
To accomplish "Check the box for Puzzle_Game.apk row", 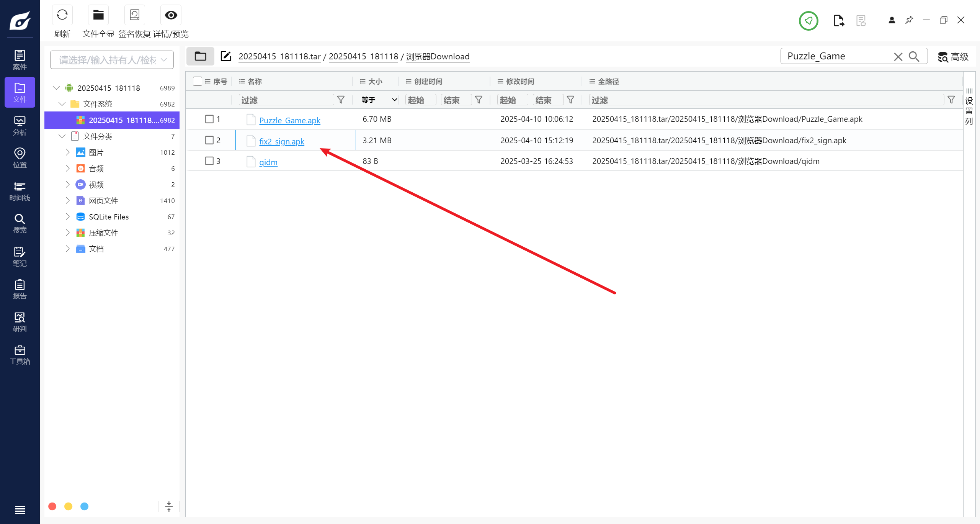I will click(x=209, y=119).
